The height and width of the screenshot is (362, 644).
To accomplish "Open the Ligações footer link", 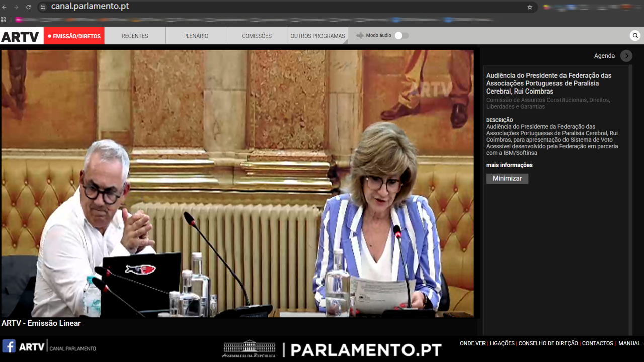I will (502, 344).
